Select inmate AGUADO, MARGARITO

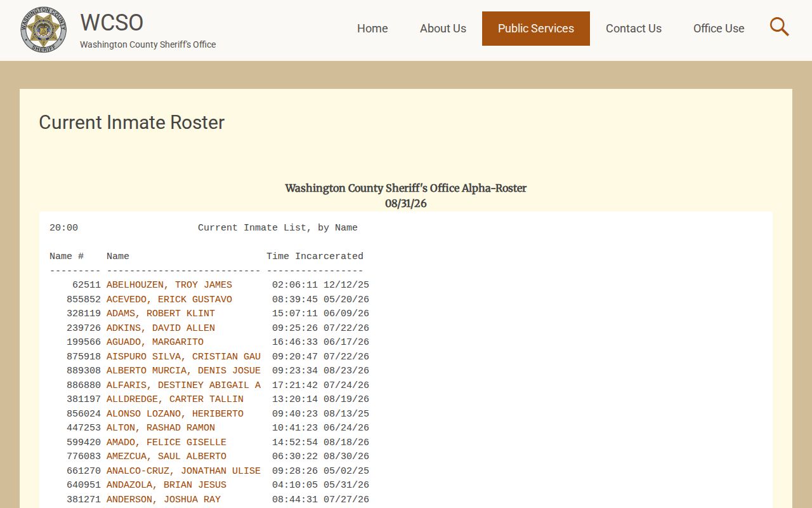click(x=155, y=342)
